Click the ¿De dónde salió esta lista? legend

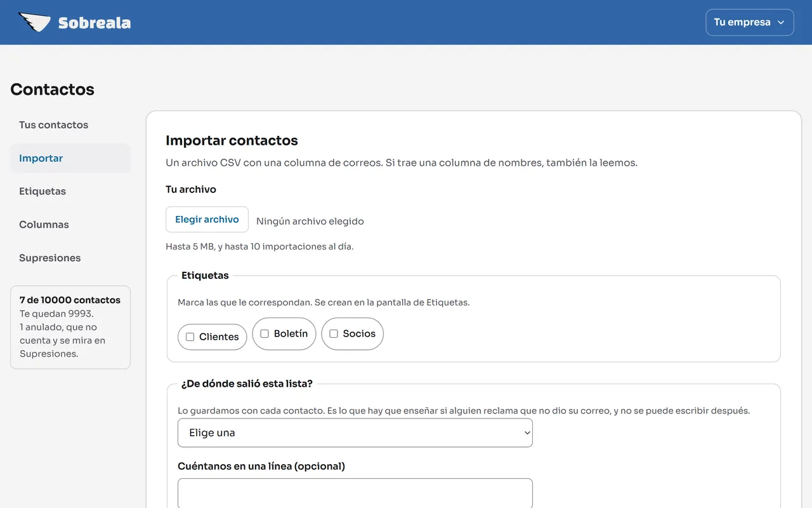click(247, 384)
